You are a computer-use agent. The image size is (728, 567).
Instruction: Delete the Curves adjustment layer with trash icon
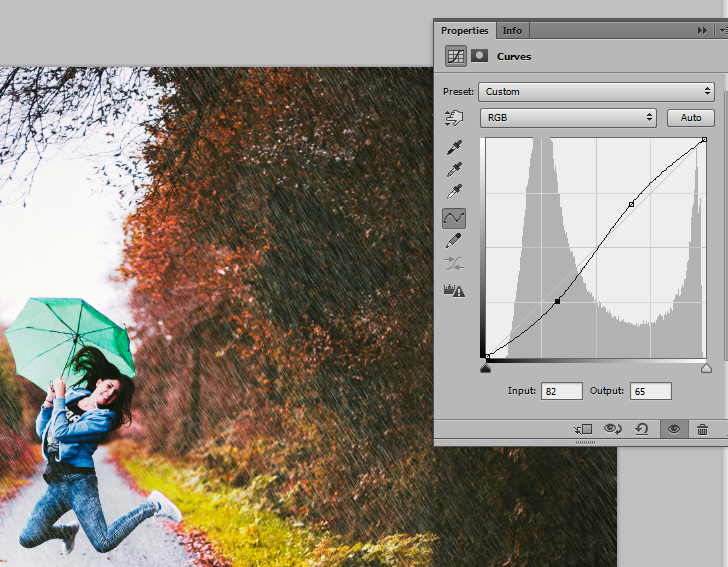pos(703,429)
